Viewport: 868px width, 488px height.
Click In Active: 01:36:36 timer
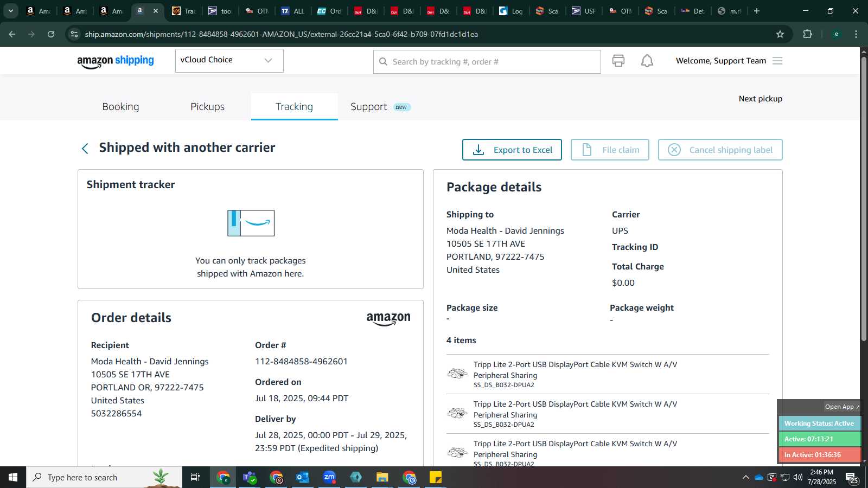(x=819, y=455)
